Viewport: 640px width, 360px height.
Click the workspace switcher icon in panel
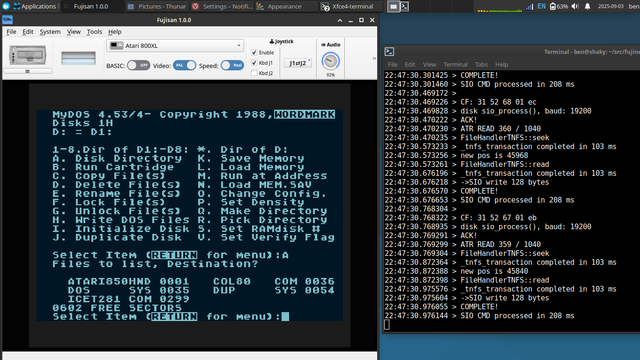(x=393, y=6)
